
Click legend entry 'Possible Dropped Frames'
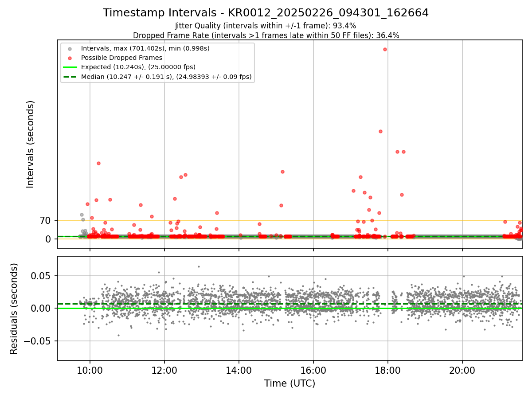(x=121, y=58)
